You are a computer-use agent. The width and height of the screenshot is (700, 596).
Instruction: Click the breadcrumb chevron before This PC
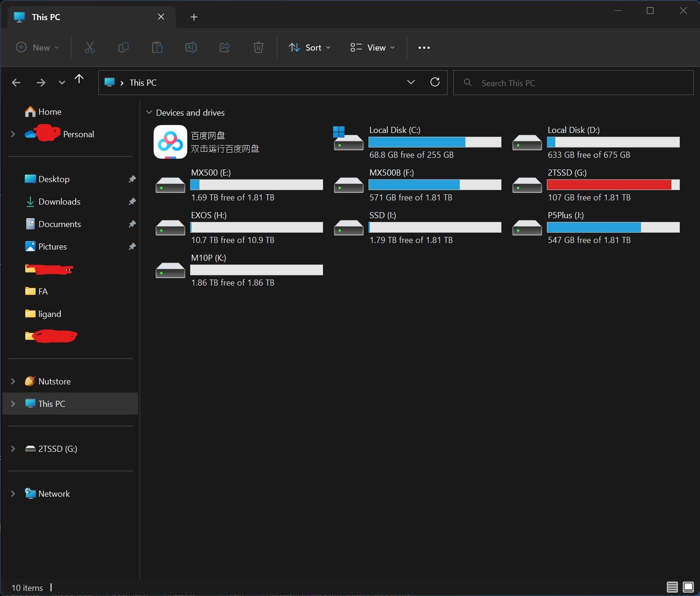[122, 83]
